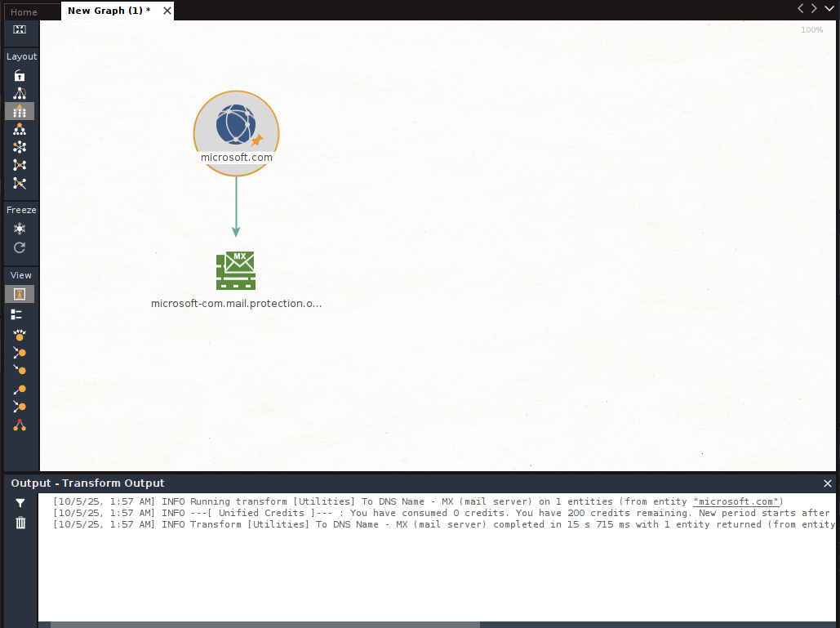Screen dimensions: 840x628
Task: Switch to normal view rook icon
Action: pyautogui.click(x=20, y=294)
